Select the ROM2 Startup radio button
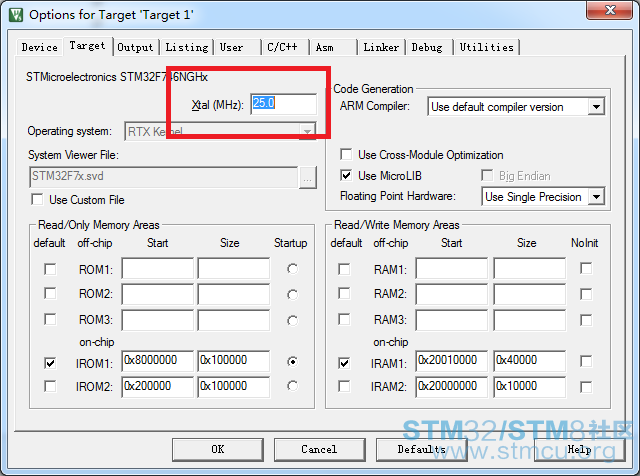Screen dimensions: 640x476 292,294
